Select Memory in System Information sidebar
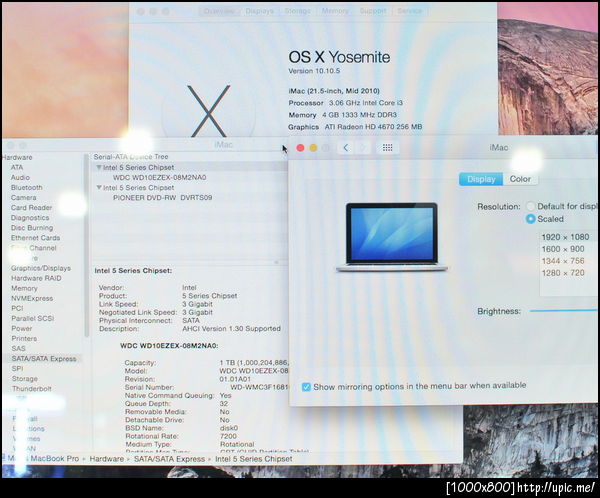Image resolution: width=600 pixels, height=498 pixels. click(x=24, y=288)
